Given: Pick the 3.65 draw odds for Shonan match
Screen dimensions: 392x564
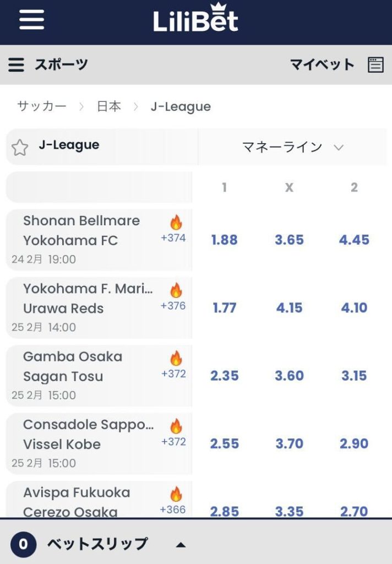Looking at the screenshot, I should pyautogui.click(x=289, y=240).
